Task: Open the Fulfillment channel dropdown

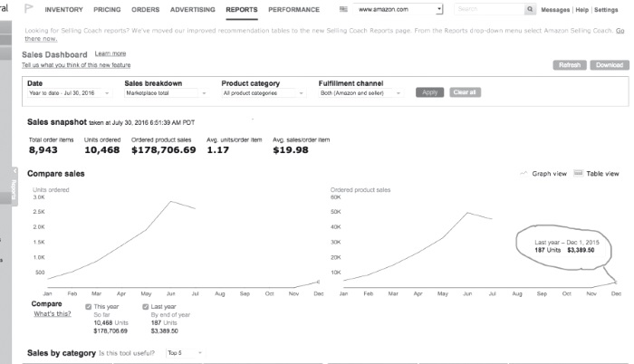Action: [360, 92]
